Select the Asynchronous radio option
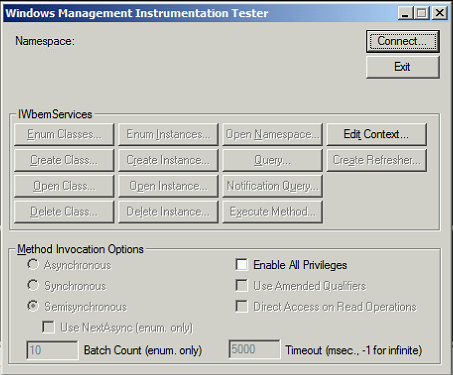 pos(33,265)
